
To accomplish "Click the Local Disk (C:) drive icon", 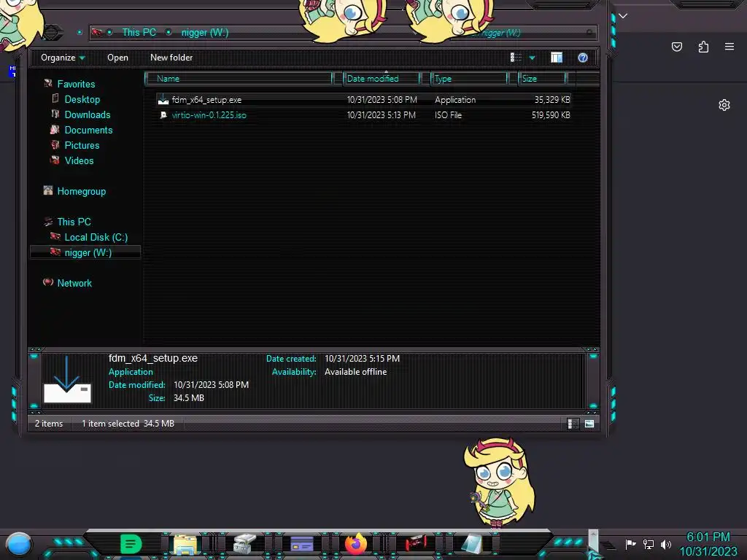I will pos(55,236).
